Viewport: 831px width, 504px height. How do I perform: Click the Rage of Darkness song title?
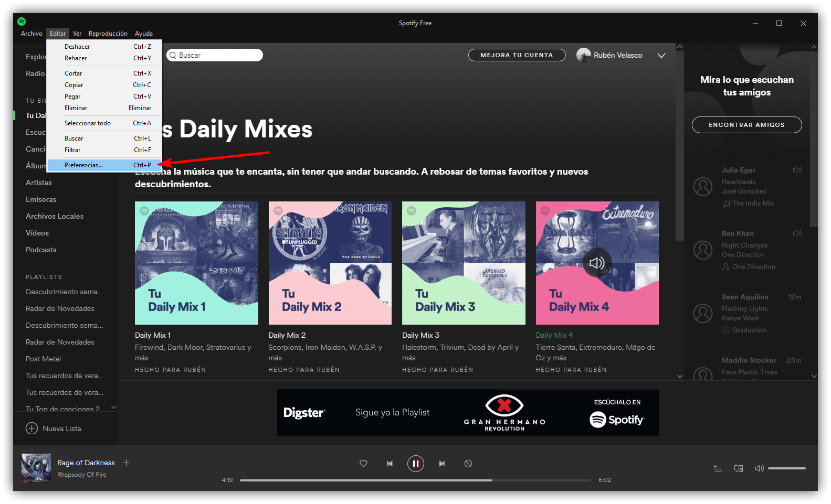(86, 463)
